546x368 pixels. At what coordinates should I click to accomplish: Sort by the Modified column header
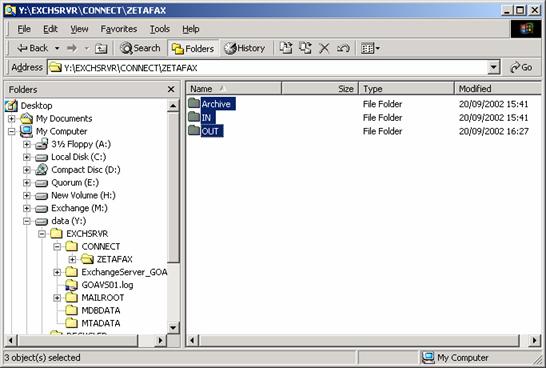pos(498,89)
